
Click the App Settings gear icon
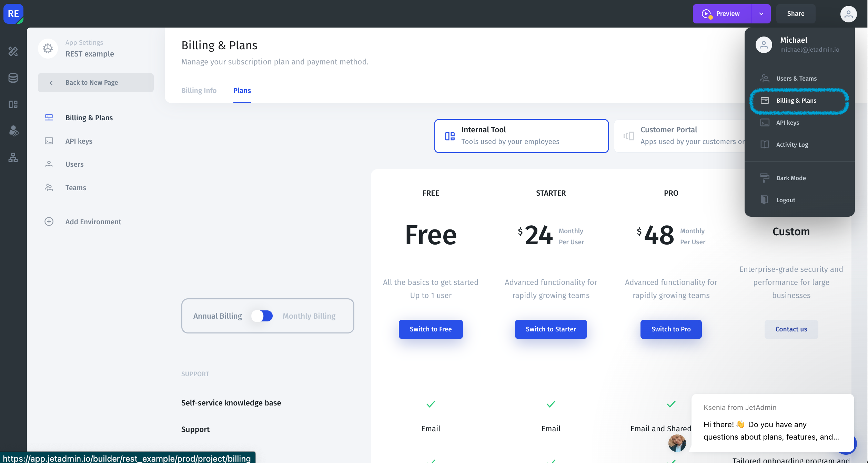[x=48, y=49]
